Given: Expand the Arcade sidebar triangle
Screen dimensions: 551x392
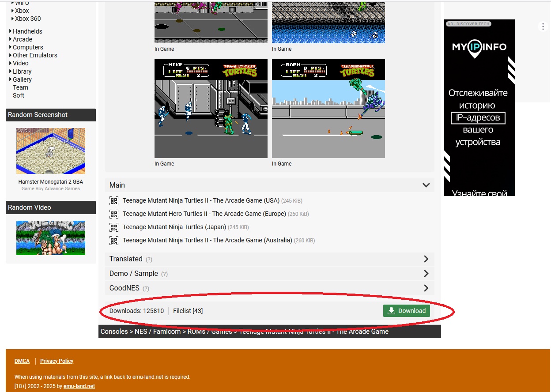Looking at the screenshot, I should coord(11,39).
